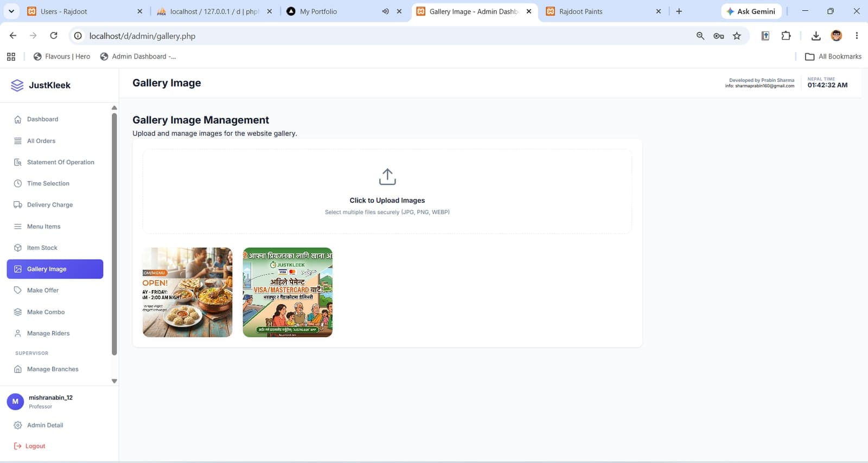
Task: Click the mishranabin_12 user avatar
Action: (15, 402)
